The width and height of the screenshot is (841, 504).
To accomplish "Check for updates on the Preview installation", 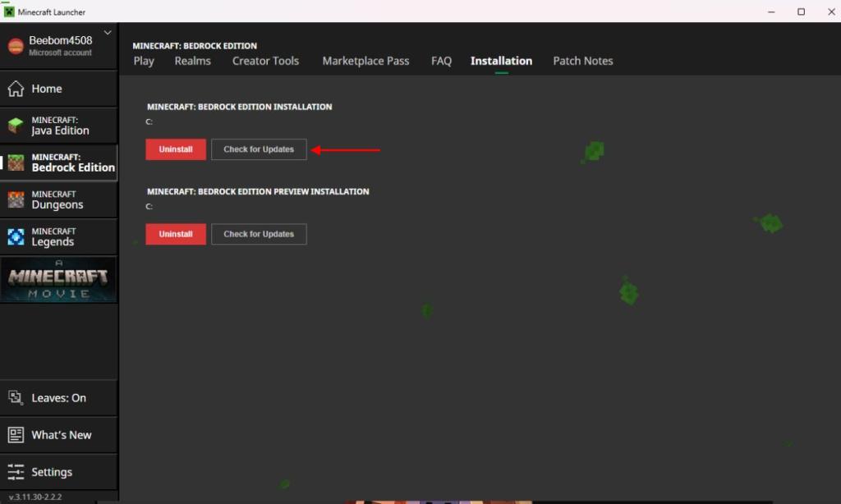I will [259, 234].
